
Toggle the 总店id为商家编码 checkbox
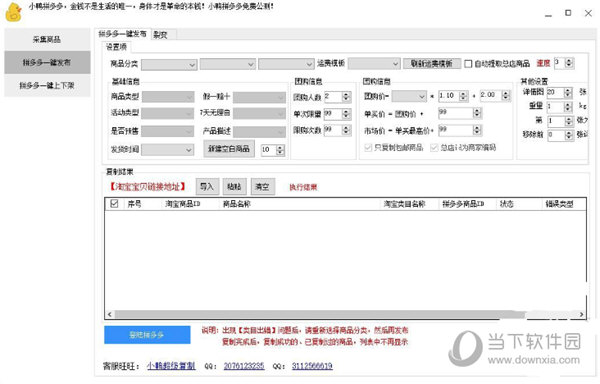(x=434, y=148)
